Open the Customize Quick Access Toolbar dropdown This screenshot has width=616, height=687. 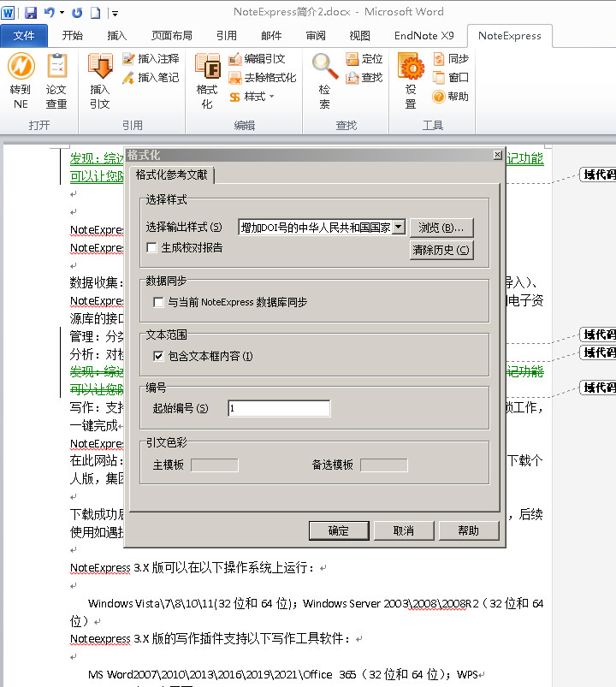click(x=115, y=14)
